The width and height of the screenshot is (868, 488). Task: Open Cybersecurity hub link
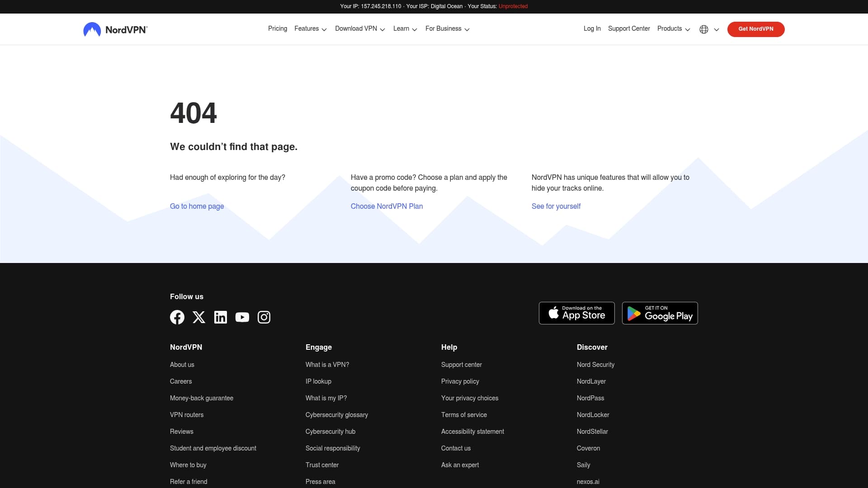[x=330, y=432]
